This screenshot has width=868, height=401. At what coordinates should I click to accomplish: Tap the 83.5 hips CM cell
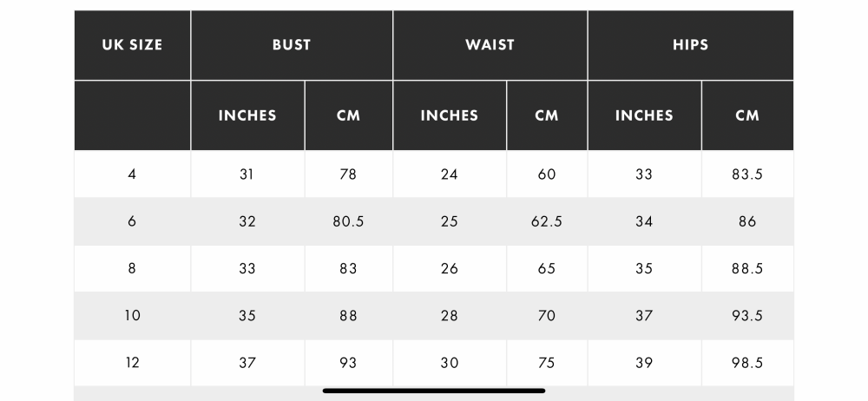coord(747,174)
